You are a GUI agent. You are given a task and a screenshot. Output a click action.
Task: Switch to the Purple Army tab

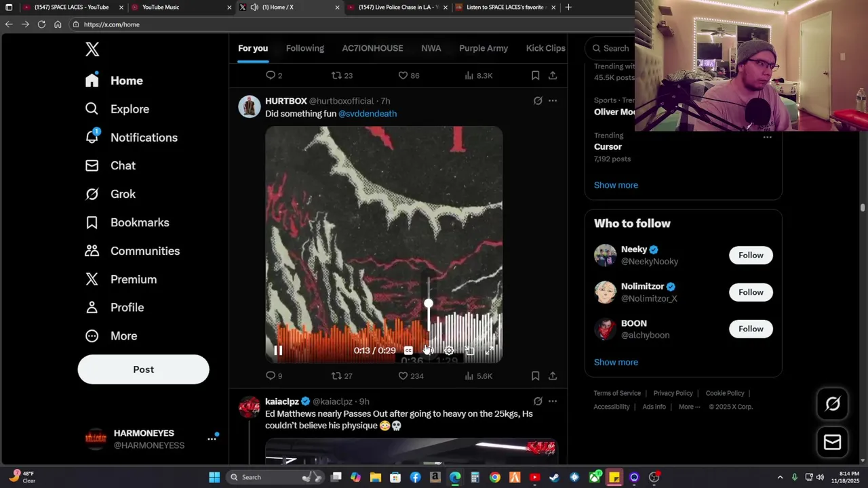(x=484, y=48)
